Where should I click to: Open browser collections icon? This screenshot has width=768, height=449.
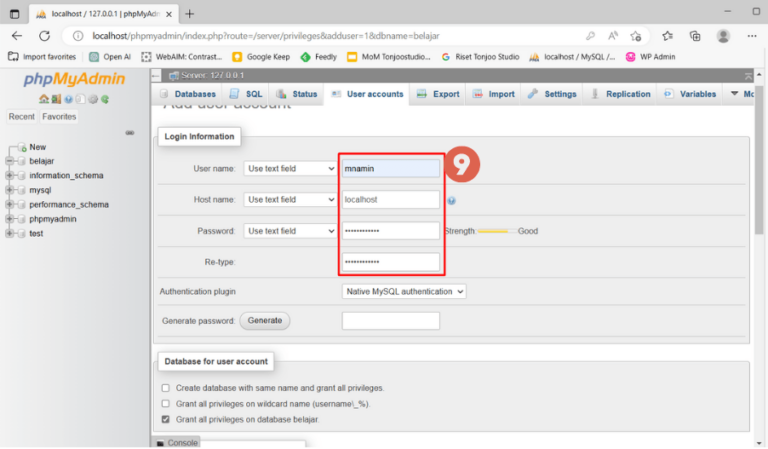695,36
